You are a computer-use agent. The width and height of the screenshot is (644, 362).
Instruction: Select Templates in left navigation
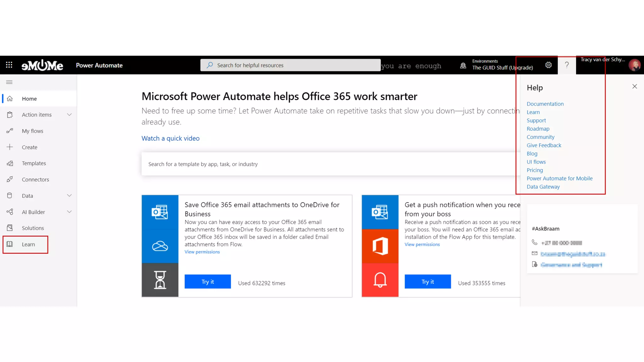[34, 163]
